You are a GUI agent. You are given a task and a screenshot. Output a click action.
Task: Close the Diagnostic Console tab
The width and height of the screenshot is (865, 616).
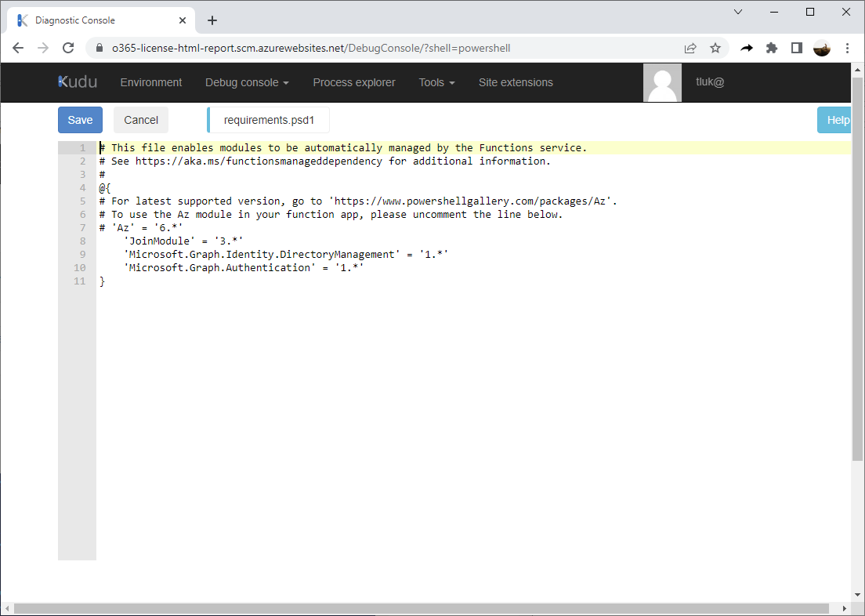point(183,20)
